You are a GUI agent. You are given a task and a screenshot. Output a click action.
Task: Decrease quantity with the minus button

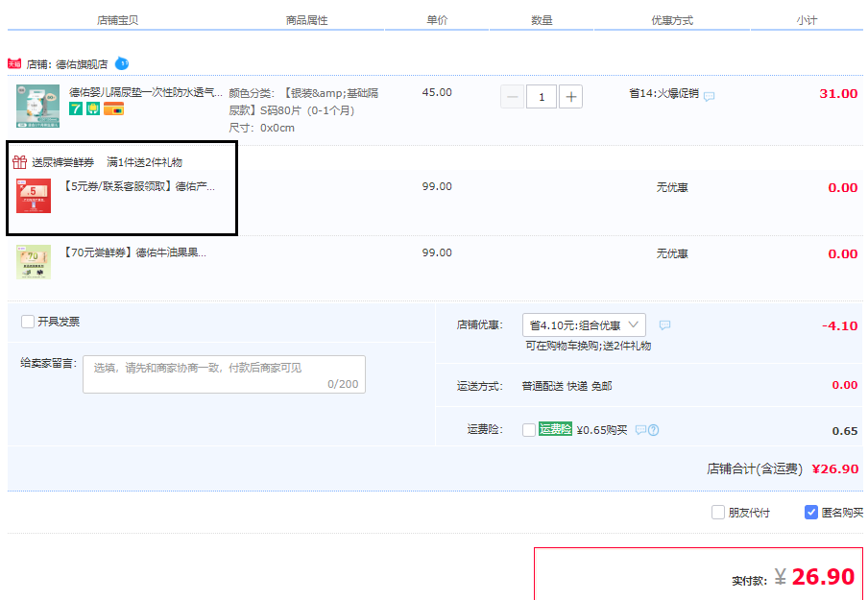pyautogui.click(x=513, y=96)
